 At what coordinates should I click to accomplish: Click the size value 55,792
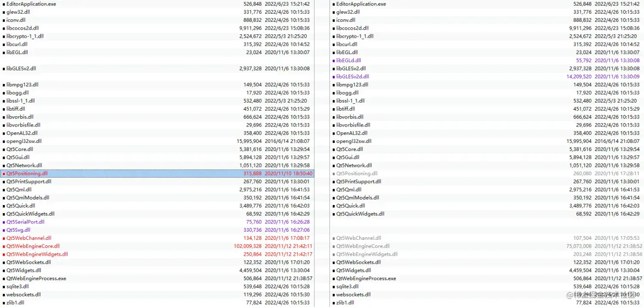584,60
